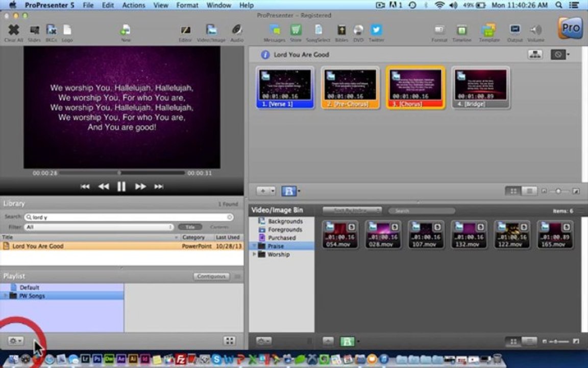Open the Edit menu
This screenshot has width=588, height=368.
(x=108, y=5)
